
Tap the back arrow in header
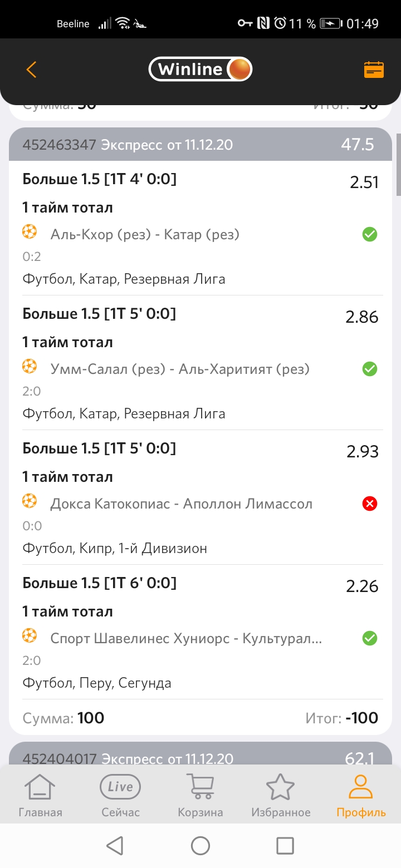(x=31, y=70)
